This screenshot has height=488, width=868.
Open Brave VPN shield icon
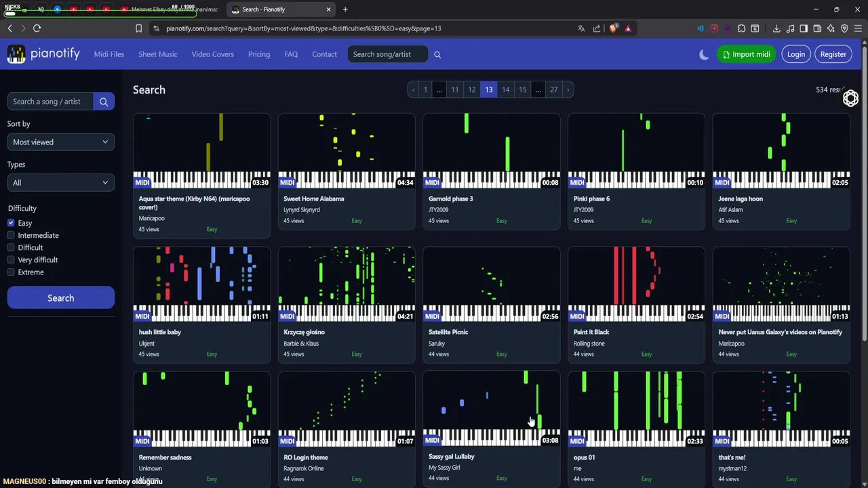click(x=844, y=28)
